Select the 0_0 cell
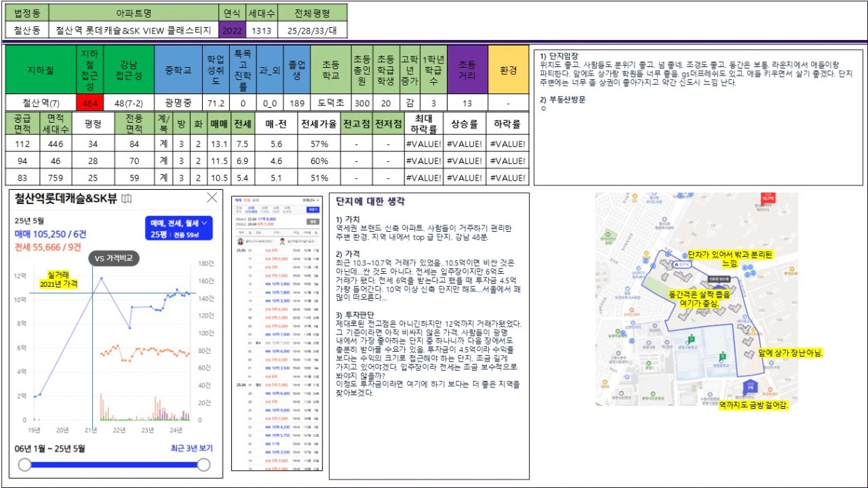Screen dimensions: 868x488 (268, 103)
